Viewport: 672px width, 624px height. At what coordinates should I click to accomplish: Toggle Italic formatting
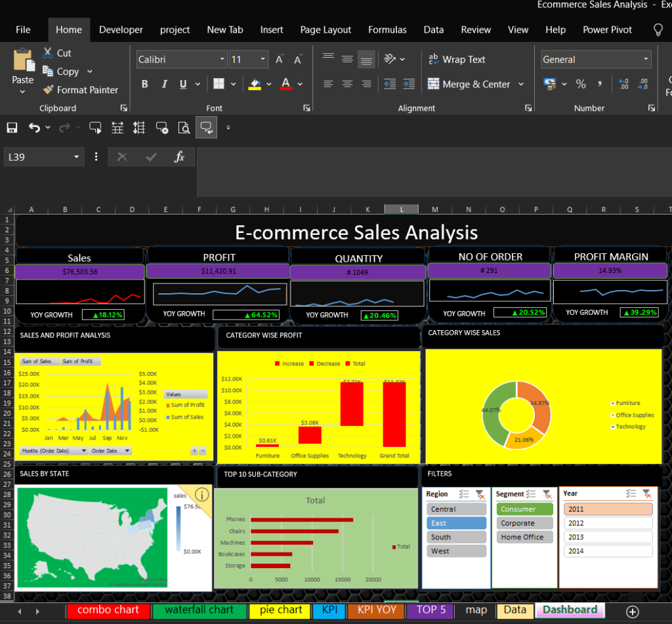click(164, 84)
